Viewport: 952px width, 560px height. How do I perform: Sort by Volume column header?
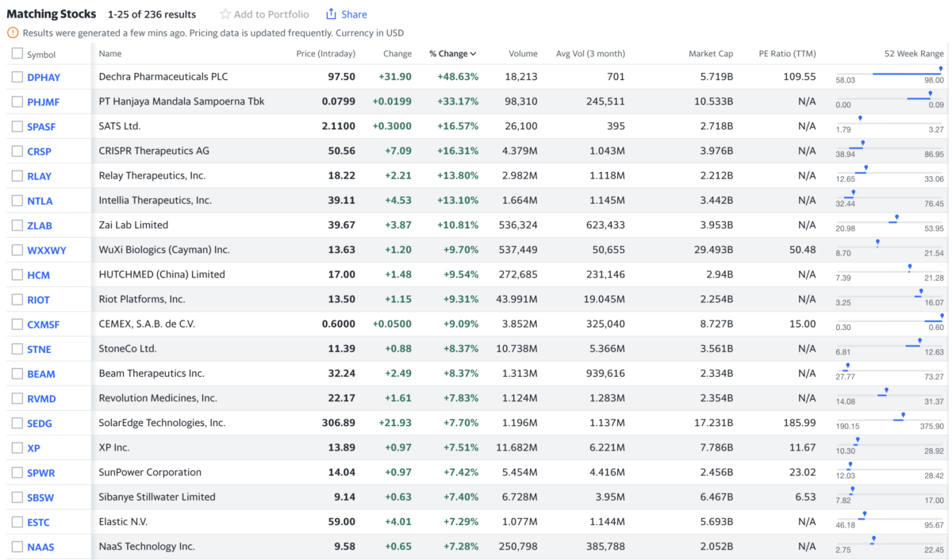[x=523, y=54]
